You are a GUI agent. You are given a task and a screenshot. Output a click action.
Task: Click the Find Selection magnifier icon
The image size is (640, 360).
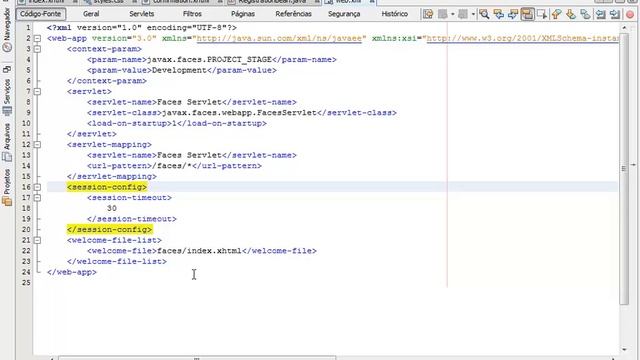click(484, 14)
